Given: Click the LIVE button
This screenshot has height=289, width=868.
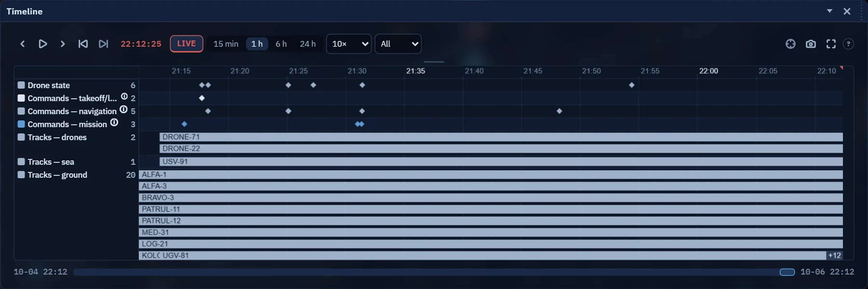Looking at the screenshot, I should coord(187,44).
